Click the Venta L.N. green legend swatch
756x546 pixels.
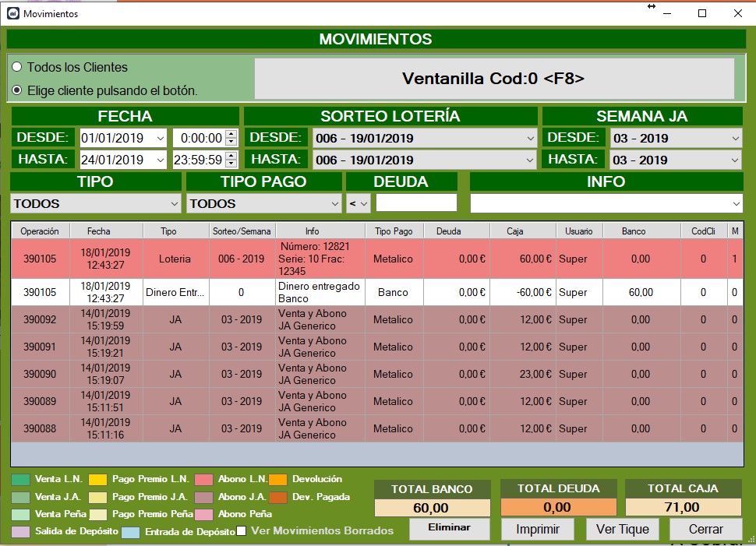click(x=20, y=480)
